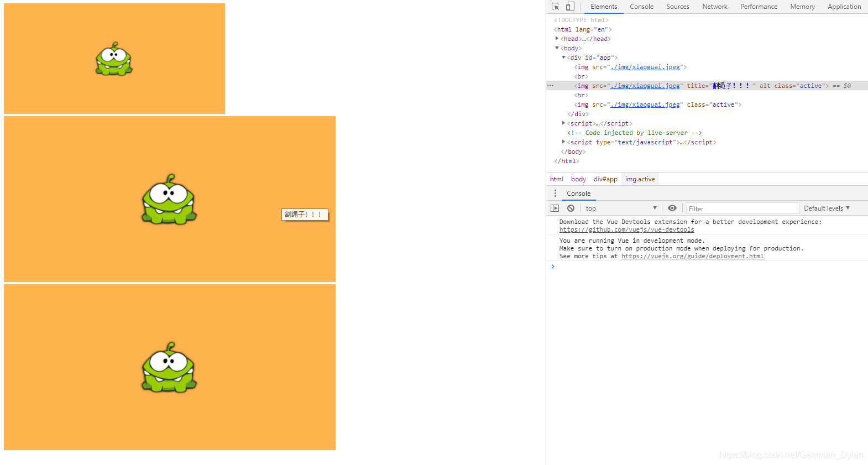Open the Network tab
The width and height of the screenshot is (868, 465).
coord(714,7)
